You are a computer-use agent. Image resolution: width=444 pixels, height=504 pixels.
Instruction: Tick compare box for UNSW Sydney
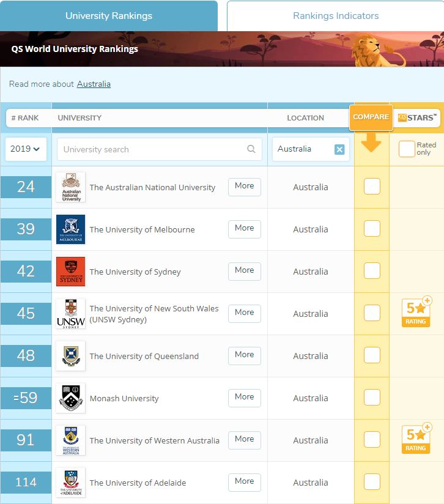pos(372,313)
